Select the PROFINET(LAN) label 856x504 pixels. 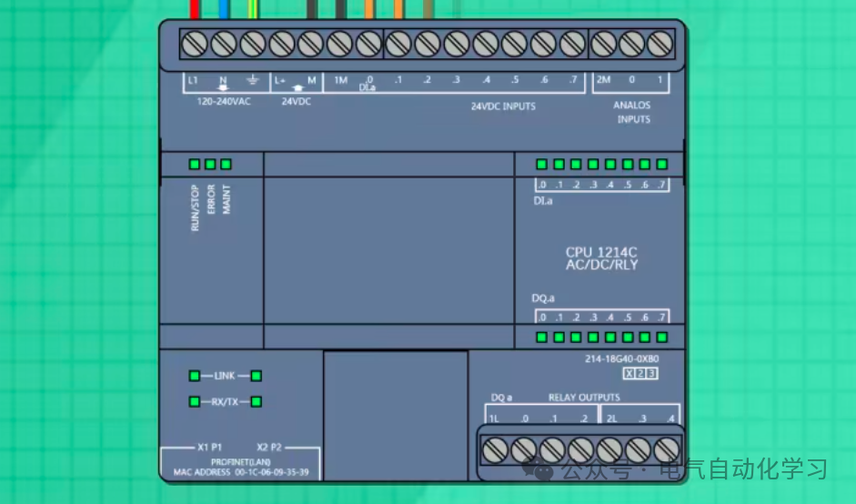coord(241,462)
